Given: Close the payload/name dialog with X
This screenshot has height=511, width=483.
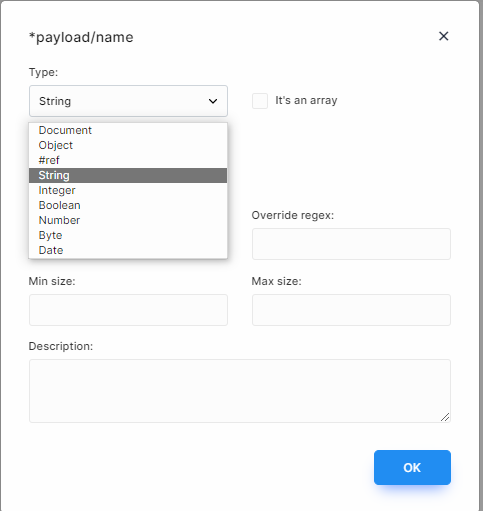Looking at the screenshot, I should point(443,36).
